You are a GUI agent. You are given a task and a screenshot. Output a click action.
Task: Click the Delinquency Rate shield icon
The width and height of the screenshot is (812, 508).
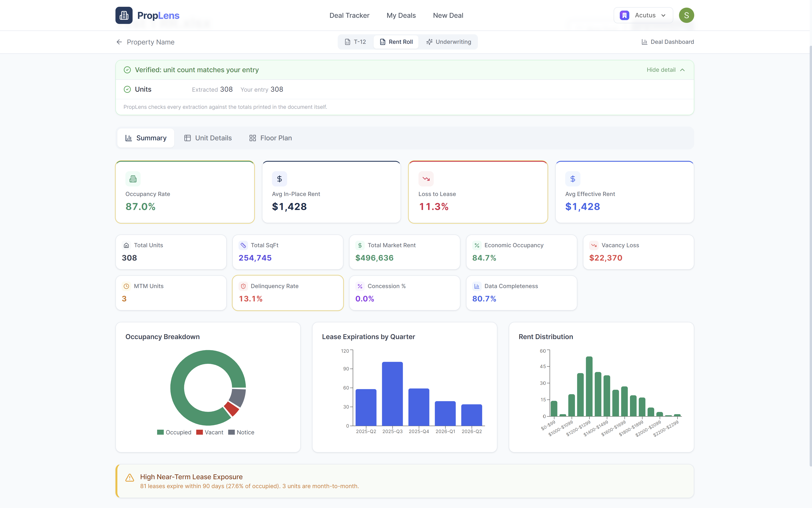tap(243, 286)
